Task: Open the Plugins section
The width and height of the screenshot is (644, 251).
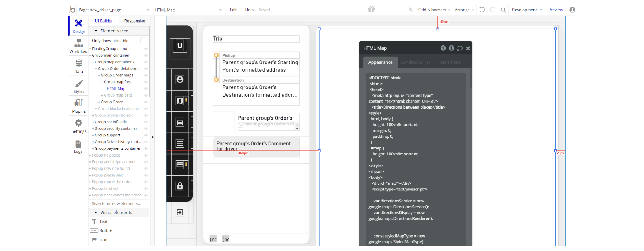Action: [x=79, y=106]
